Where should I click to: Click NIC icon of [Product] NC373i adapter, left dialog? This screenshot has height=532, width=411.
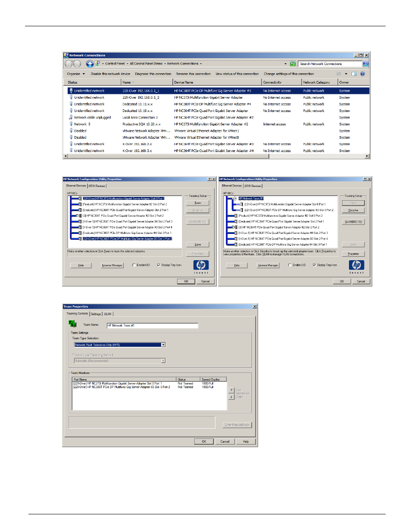pyautogui.click(x=80, y=204)
